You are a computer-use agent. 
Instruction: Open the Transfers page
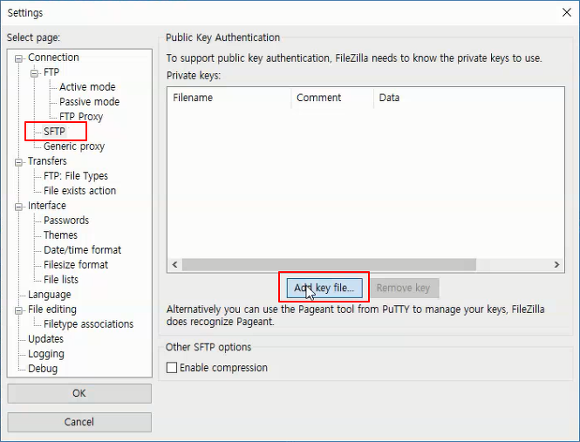(47, 161)
